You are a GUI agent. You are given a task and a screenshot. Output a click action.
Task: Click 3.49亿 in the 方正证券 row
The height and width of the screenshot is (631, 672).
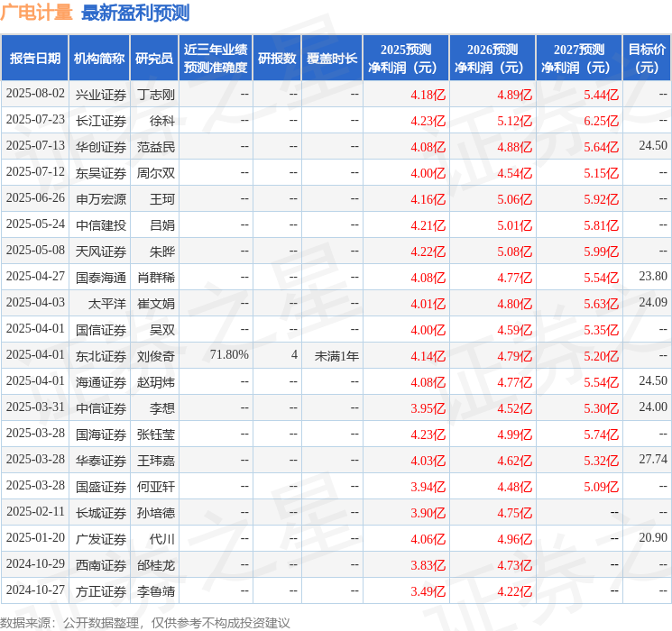(428, 591)
